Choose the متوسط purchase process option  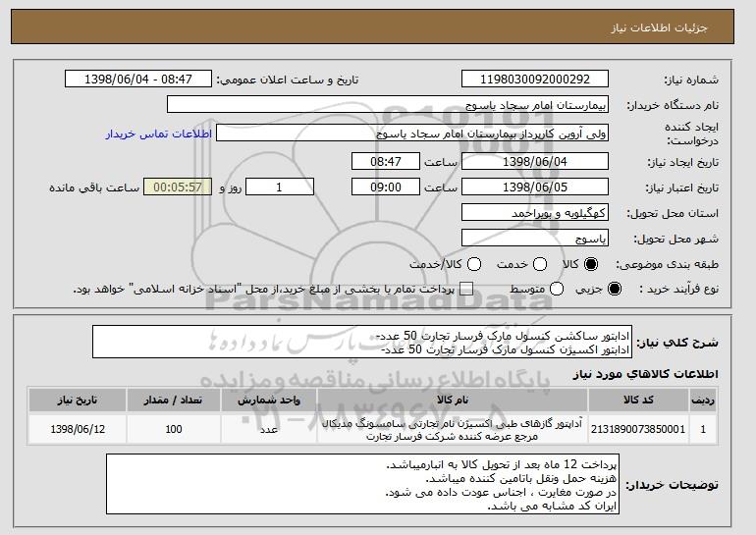coord(557,290)
